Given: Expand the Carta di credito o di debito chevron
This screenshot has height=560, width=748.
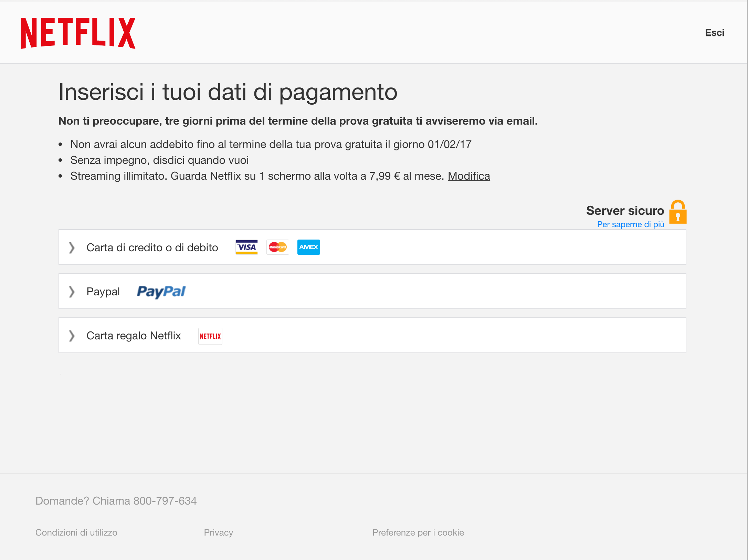Looking at the screenshot, I should coord(71,247).
